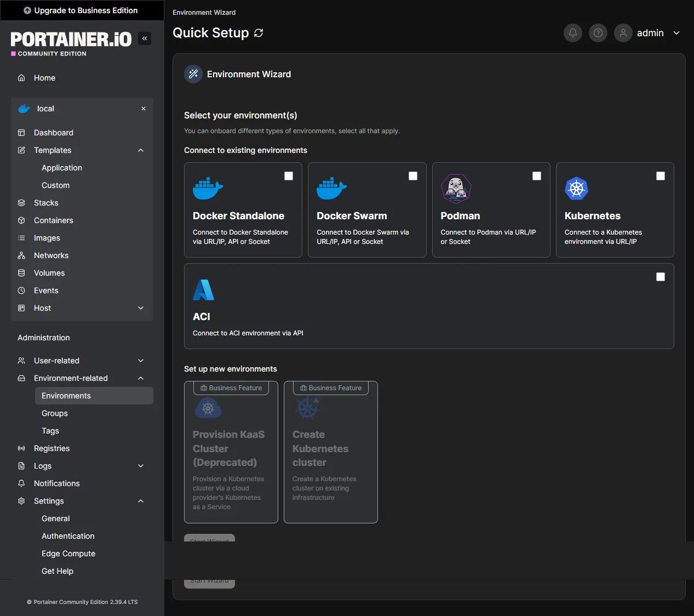This screenshot has height=616, width=694.
Task: Collapse the Environment-related section chevron
Action: coord(141,378)
